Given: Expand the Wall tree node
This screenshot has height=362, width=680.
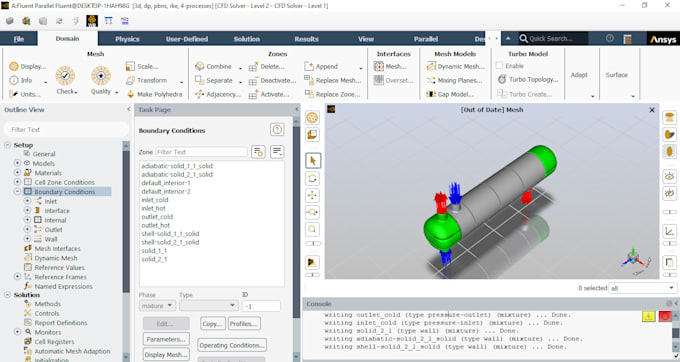Looking at the screenshot, I should (27, 238).
